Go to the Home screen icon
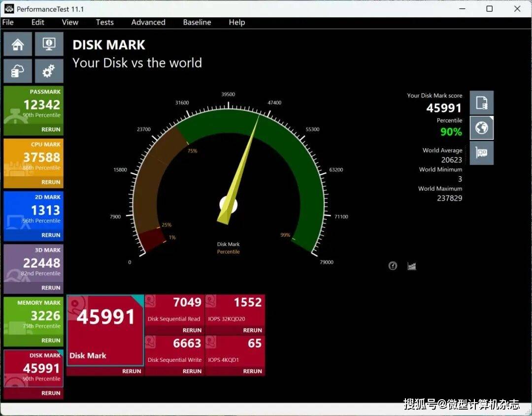Screen dimensions: 532x416 (18, 44)
